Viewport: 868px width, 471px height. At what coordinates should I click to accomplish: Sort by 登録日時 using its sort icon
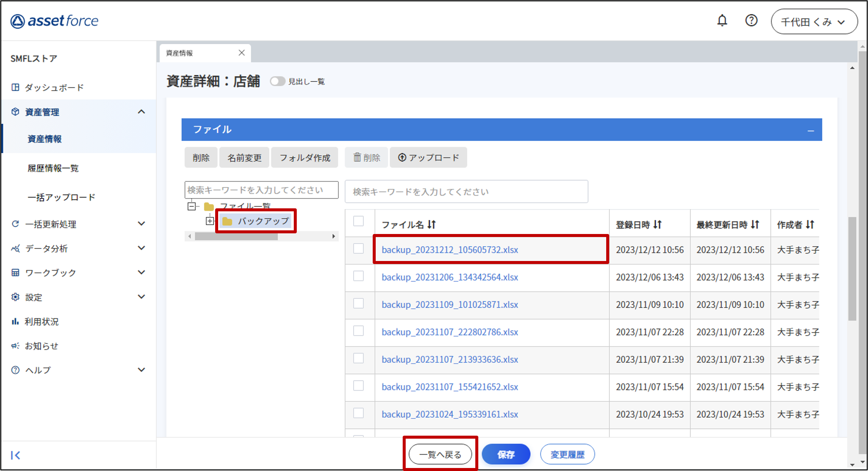(x=657, y=224)
